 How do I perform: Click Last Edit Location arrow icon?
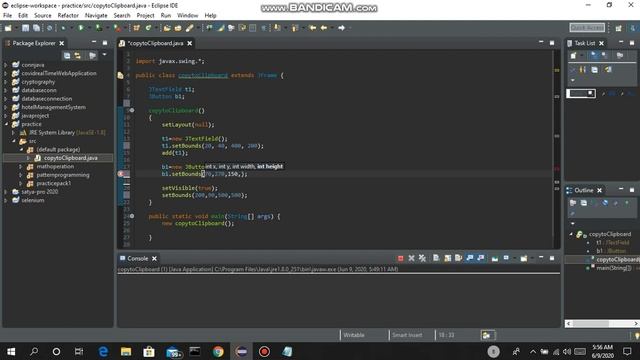click(x=313, y=28)
